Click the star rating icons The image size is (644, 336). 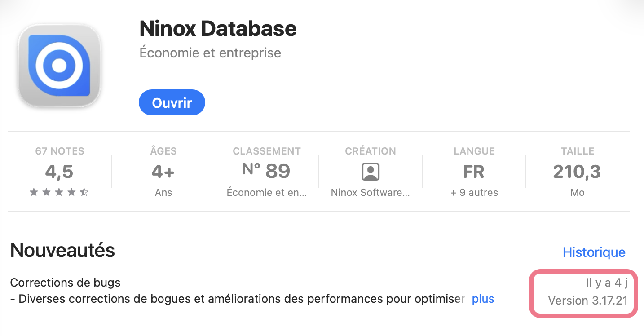point(59,193)
